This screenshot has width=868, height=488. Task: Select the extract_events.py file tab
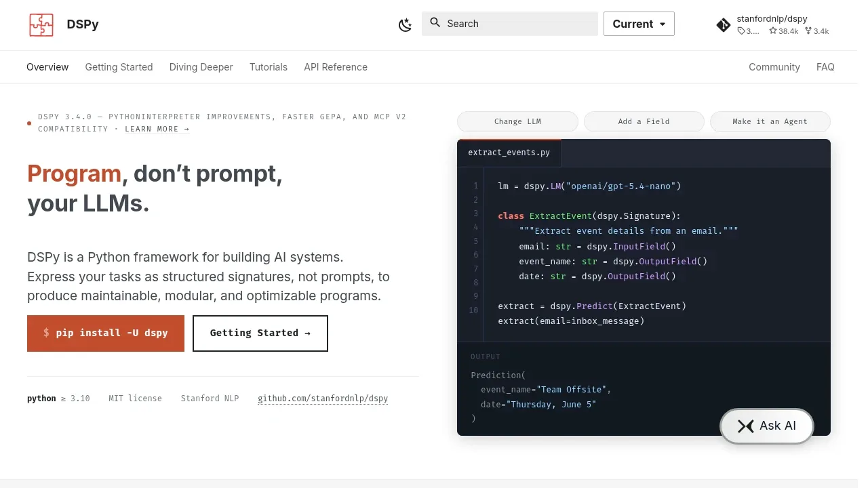[x=509, y=152]
